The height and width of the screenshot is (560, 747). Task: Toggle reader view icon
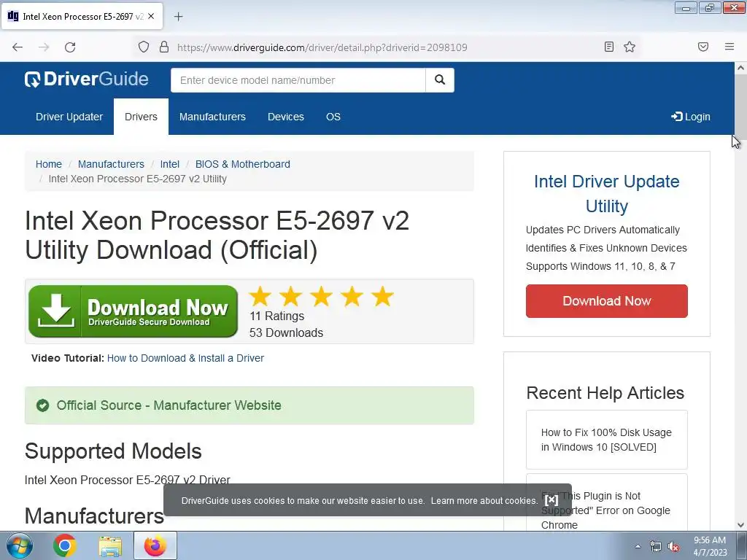click(609, 47)
